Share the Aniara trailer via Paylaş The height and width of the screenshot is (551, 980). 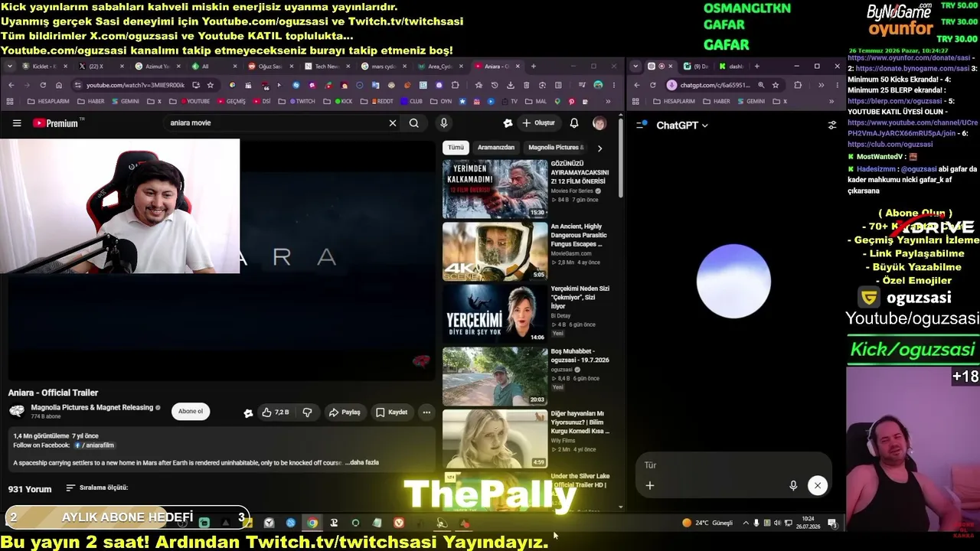(345, 412)
